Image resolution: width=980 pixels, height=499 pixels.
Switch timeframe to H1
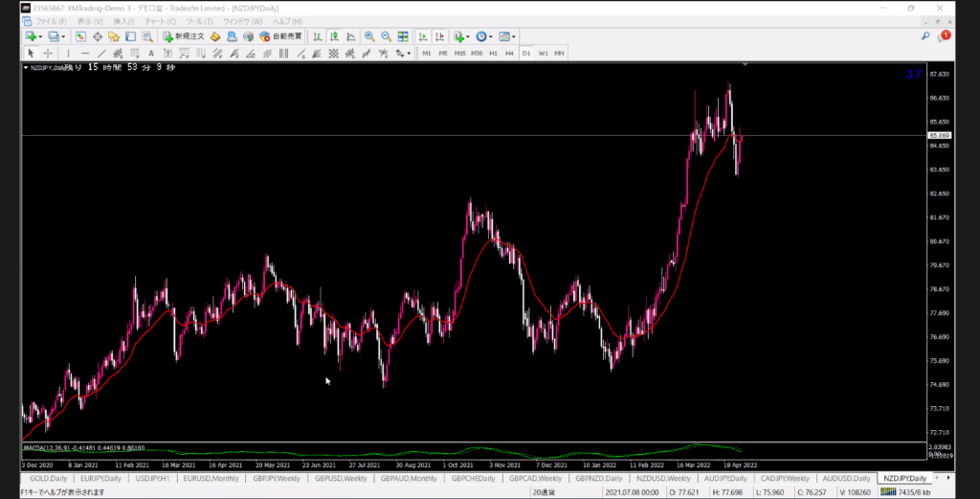(493, 54)
